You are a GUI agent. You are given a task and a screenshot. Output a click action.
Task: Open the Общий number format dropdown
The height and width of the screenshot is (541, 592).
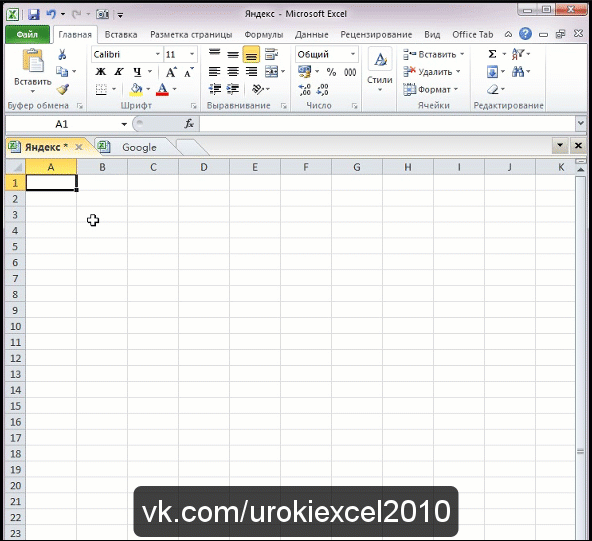coord(353,54)
